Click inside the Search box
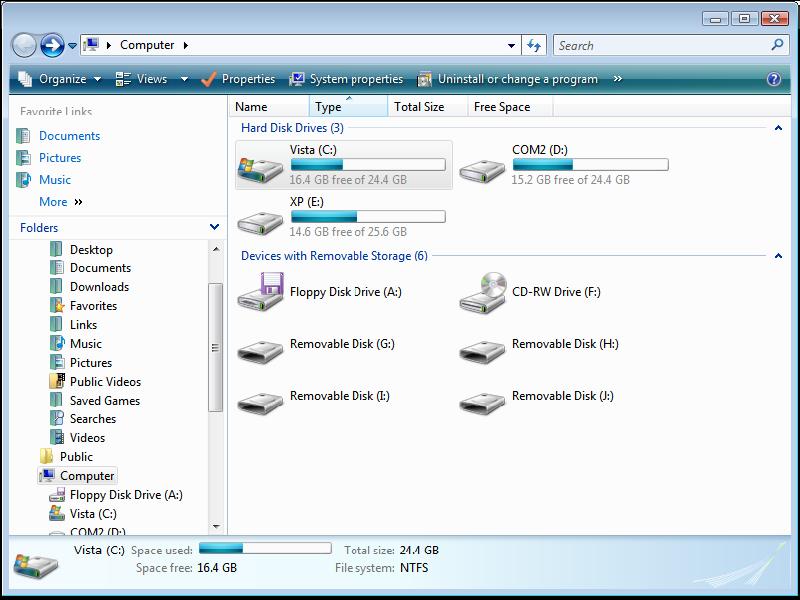This screenshot has height=600, width=800. (x=662, y=45)
